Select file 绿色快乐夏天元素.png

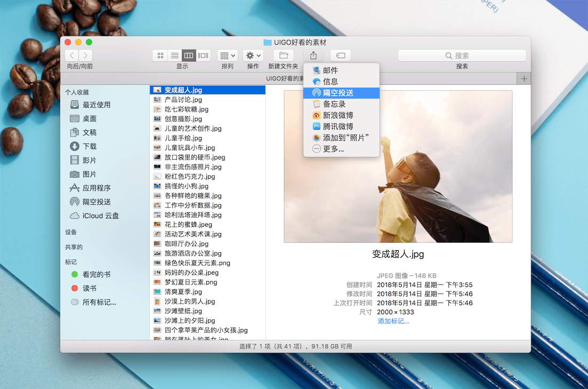(x=208, y=263)
